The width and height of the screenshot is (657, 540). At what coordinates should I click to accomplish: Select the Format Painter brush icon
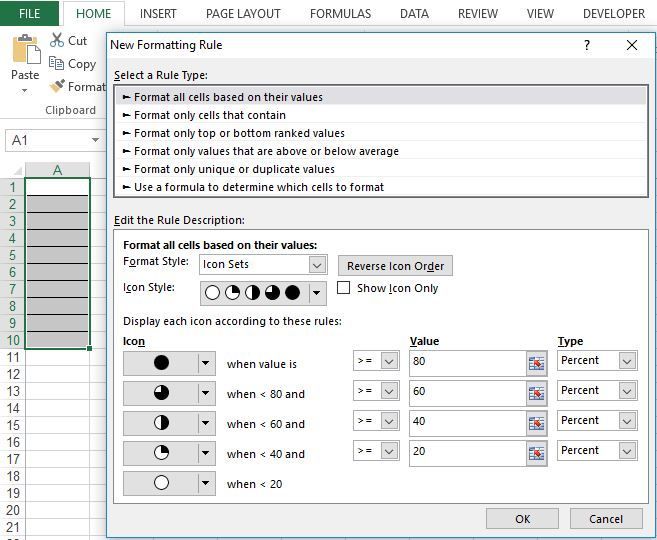pyautogui.click(x=57, y=86)
